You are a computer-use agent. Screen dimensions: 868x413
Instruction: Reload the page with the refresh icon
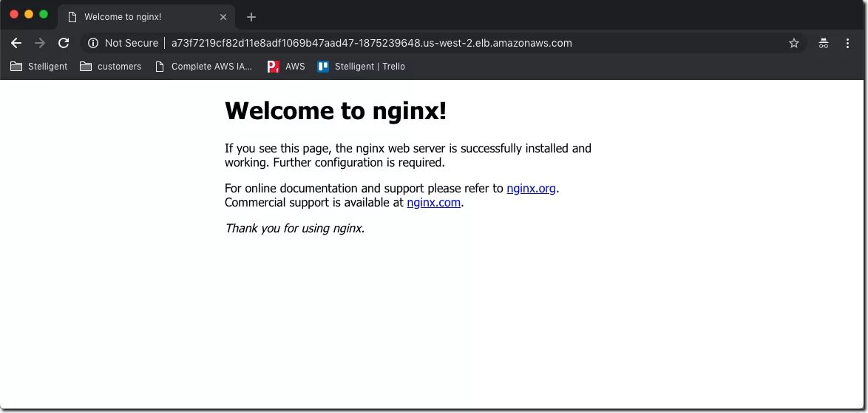point(64,43)
